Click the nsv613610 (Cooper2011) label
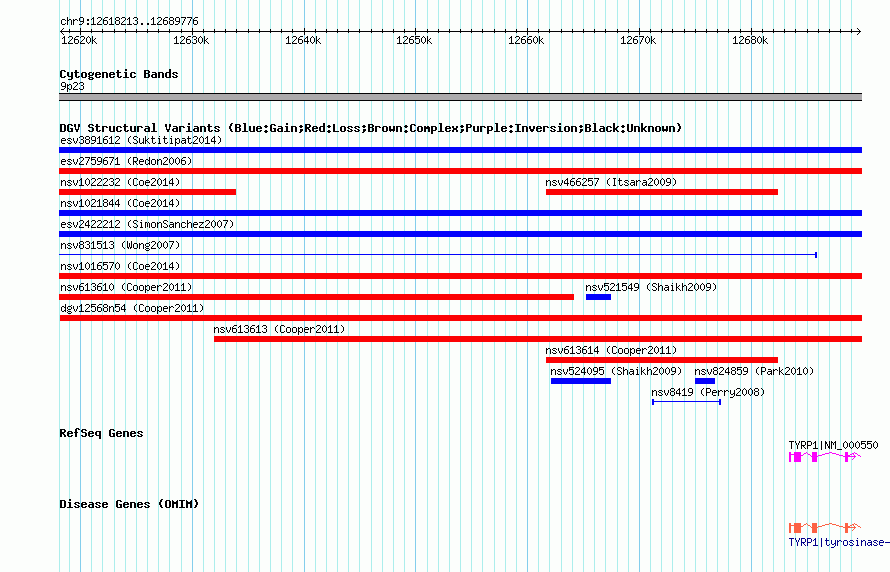Image resolution: width=890 pixels, height=572 pixels. (126, 287)
